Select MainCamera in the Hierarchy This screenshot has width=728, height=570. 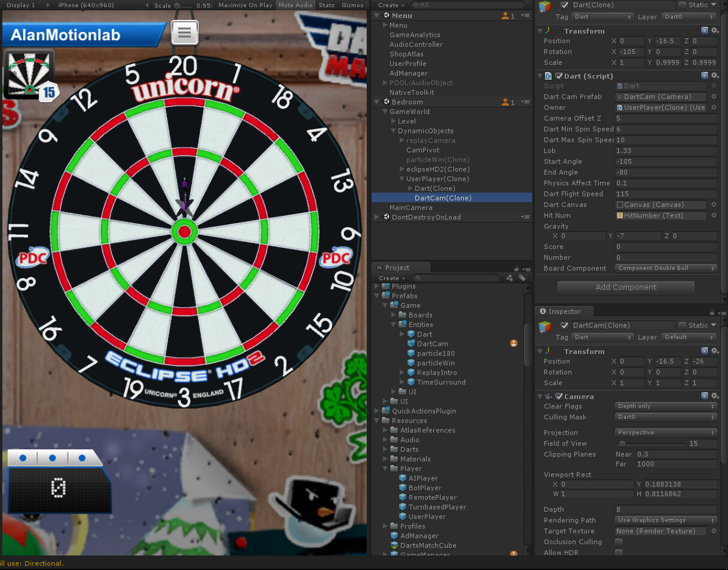click(x=411, y=208)
